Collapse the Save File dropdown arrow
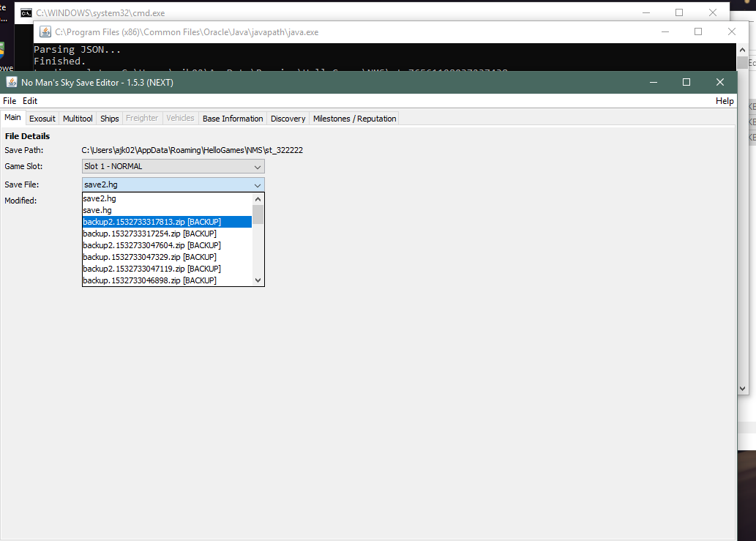This screenshot has height=541, width=756. [258, 184]
